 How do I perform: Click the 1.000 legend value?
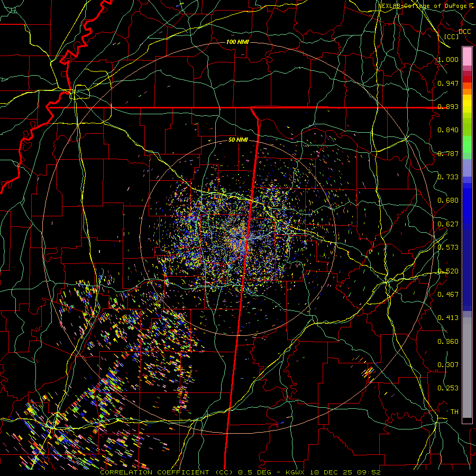pos(448,60)
